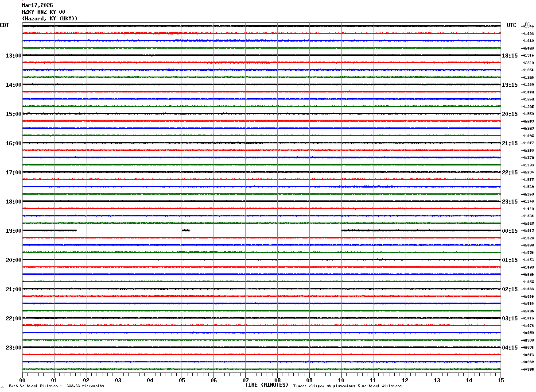Screen dimensions: 536x392
Task: Select the 18:00 CDT row label
Action: tap(14, 202)
